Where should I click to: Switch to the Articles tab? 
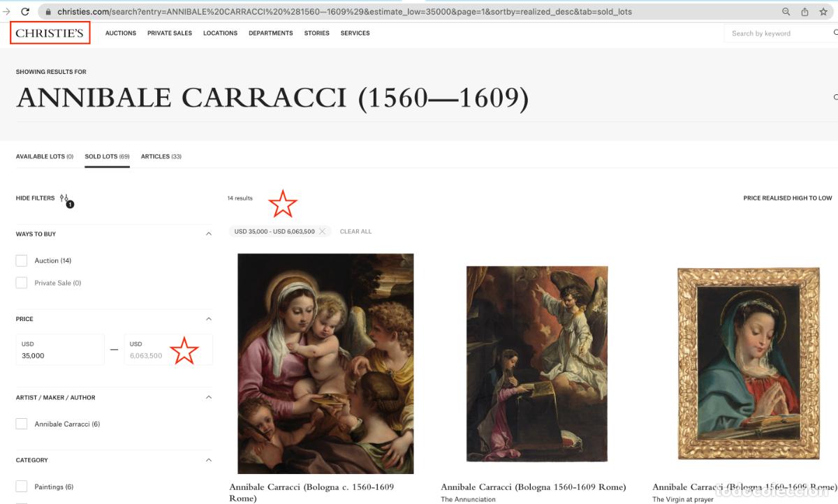tap(161, 156)
